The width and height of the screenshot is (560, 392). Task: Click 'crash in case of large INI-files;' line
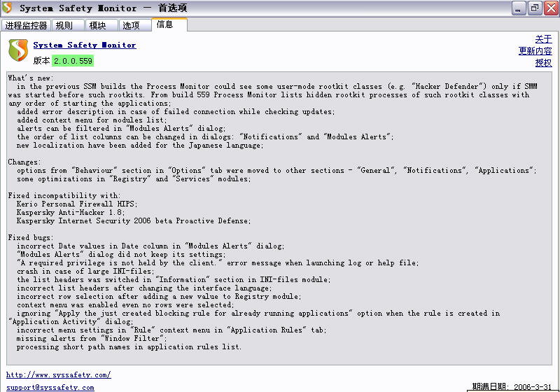pyautogui.click(x=85, y=272)
